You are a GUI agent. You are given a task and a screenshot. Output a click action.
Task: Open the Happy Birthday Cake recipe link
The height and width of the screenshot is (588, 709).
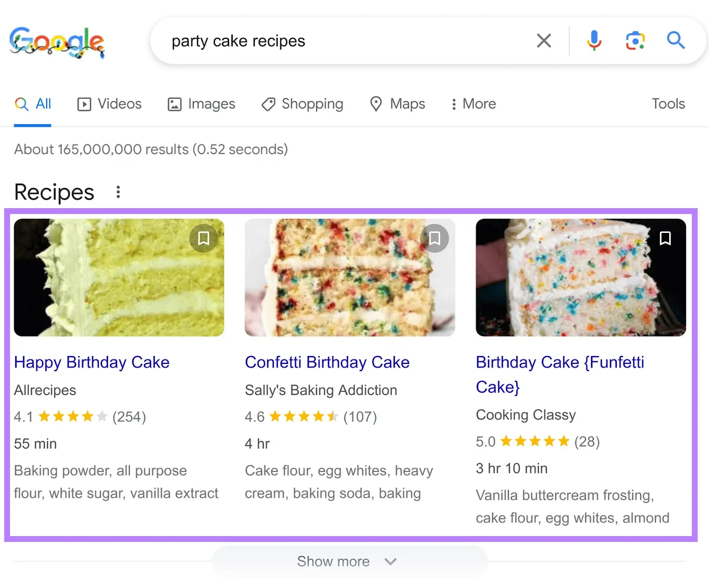pyautogui.click(x=91, y=362)
